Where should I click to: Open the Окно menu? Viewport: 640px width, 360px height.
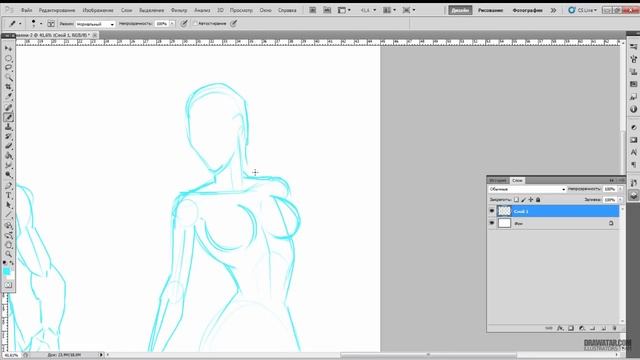pyautogui.click(x=265, y=10)
